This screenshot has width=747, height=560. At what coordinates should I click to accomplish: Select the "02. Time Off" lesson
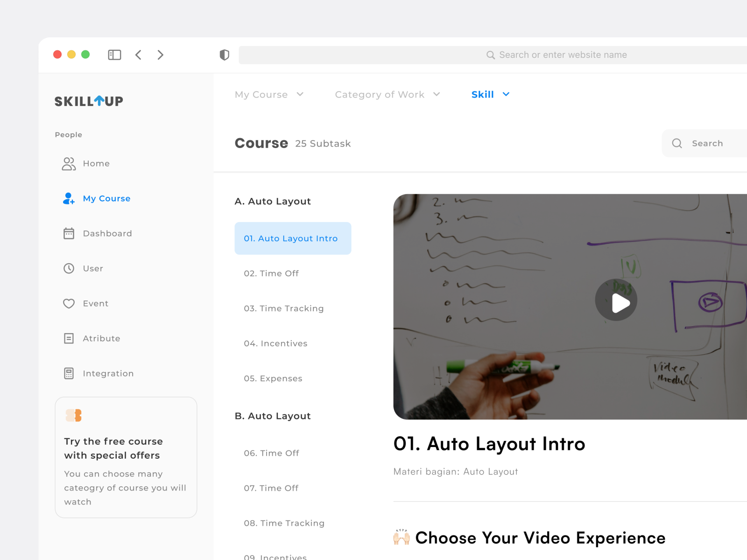pos(271,273)
